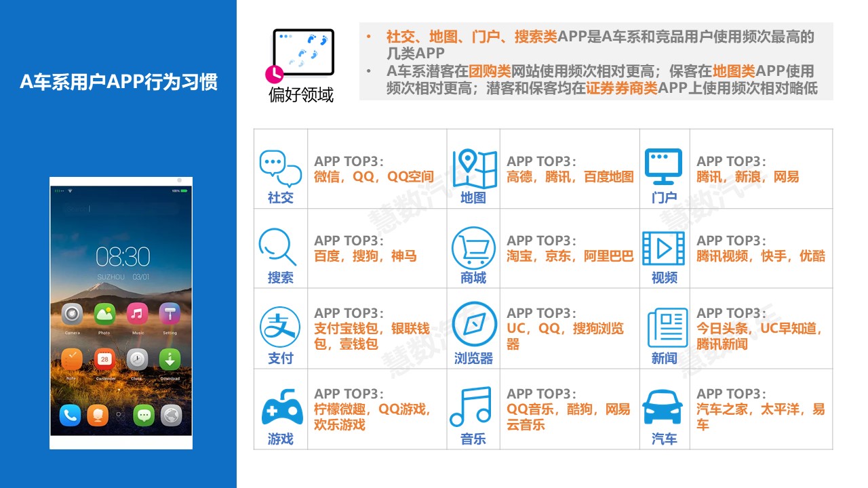Click the 社交 chat bubbles icon
This screenshot has height=488, width=868.
pos(281,169)
